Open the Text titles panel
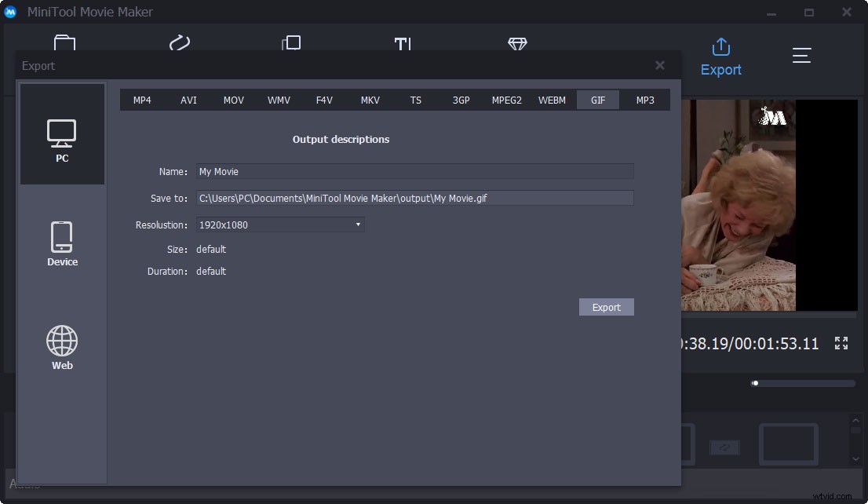The image size is (868, 504). [x=403, y=45]
